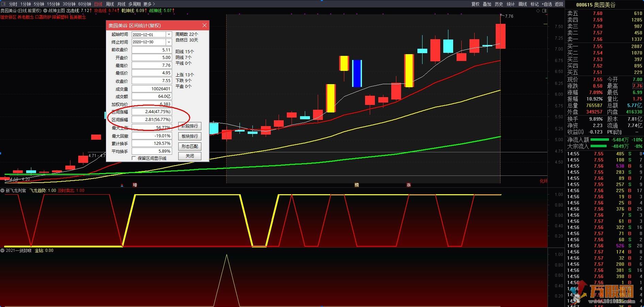Click the 关闭 button in dialog
The width and height of the screenshot is (644, 307).
[190, 156]
